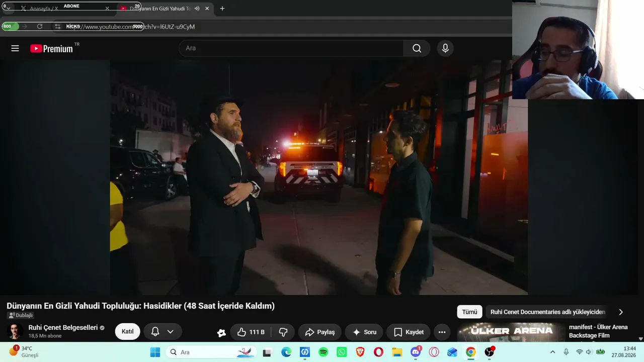This screenshot has width=644, height=362.
Task: Like the video with 111 B thumbs-up
Action: [x=251, y=332]
